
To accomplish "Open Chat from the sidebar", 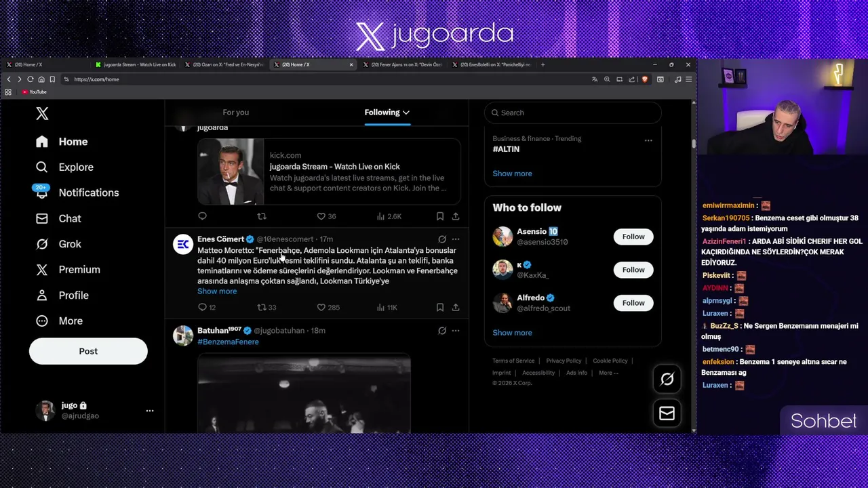I will tap(58, 218).
